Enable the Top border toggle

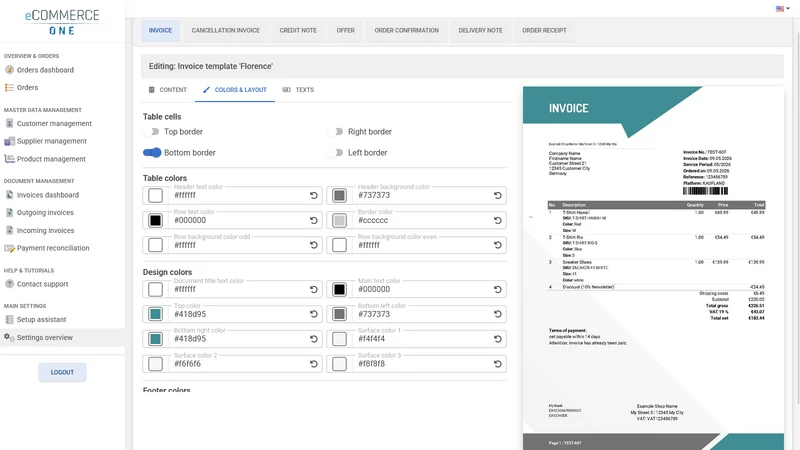coord(152,132)
